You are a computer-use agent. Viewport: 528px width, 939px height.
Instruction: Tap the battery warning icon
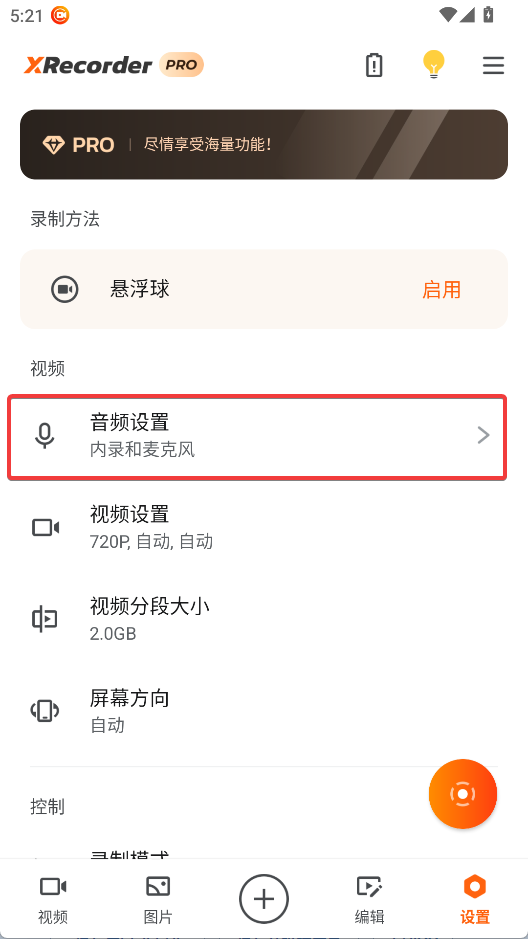point(374,65)
